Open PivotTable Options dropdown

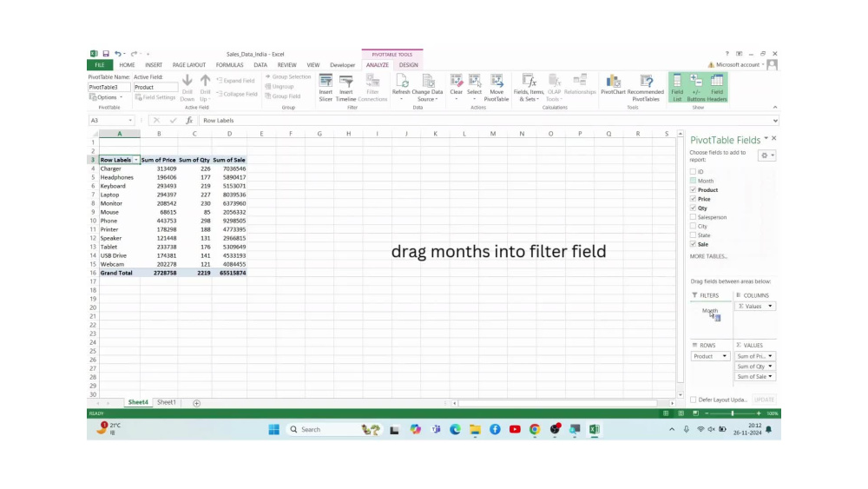tap(106, 97)
